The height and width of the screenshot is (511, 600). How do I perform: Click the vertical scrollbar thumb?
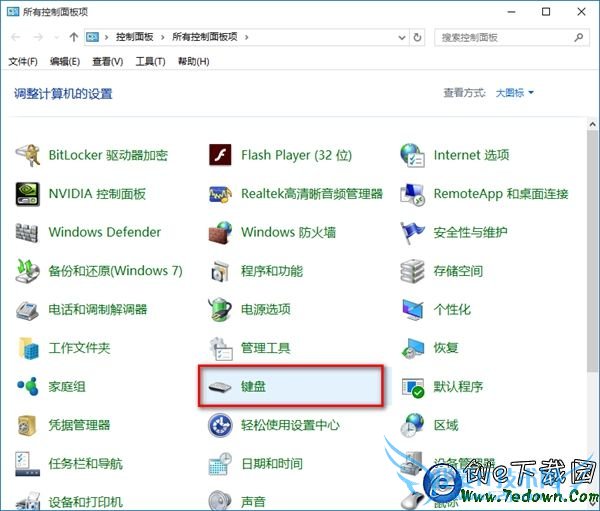click(x=593, y=251)
